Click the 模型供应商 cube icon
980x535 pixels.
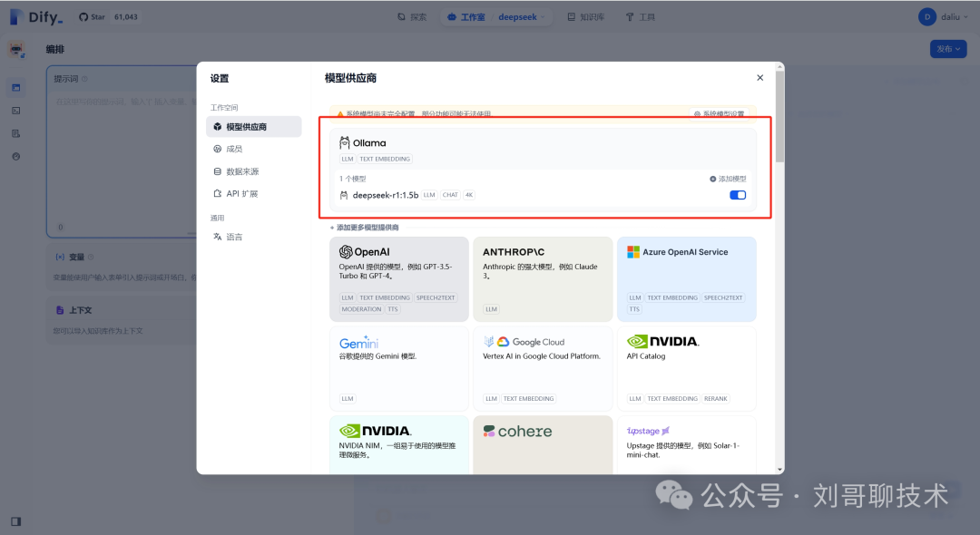point(218,127)
